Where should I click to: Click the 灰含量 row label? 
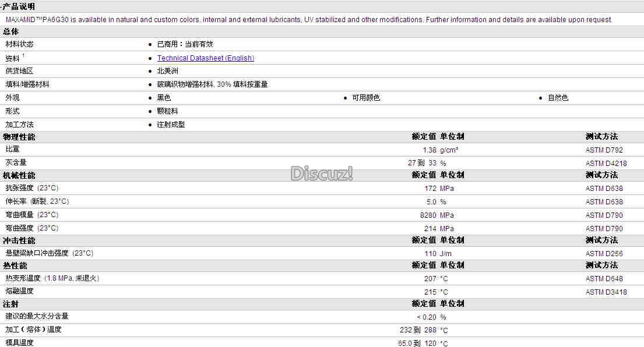16,162
